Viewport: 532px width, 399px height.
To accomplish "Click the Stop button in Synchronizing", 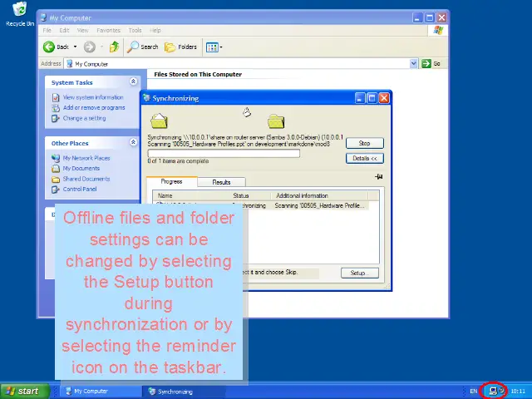I will tap(365, 143).
